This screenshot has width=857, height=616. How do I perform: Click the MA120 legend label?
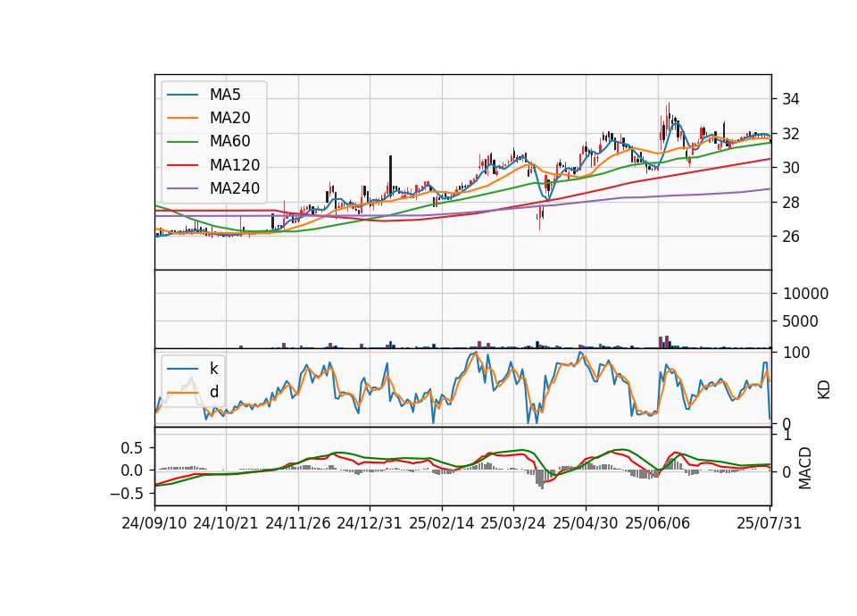[x=235, y=165]
